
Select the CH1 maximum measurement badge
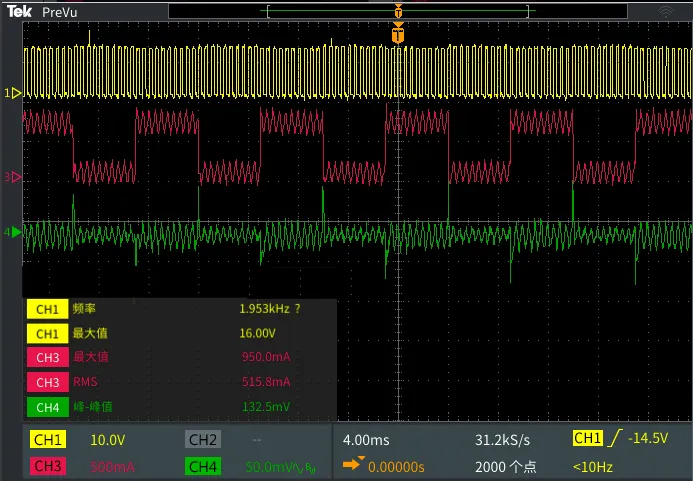coord(47,333)
